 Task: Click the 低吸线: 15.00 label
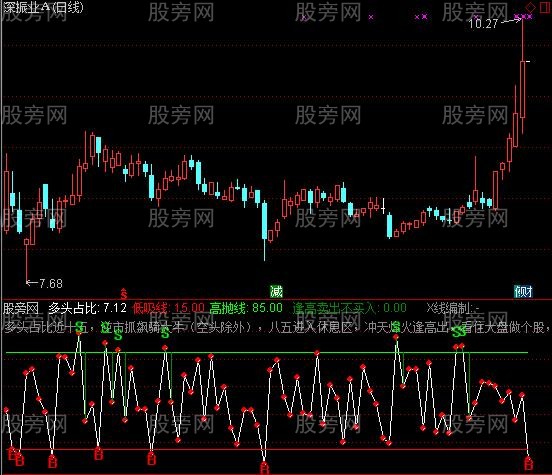tap(168, 308)
